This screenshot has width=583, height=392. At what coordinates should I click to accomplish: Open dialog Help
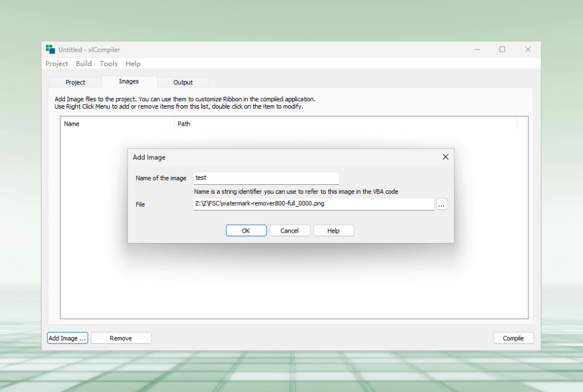coord(334,230)
